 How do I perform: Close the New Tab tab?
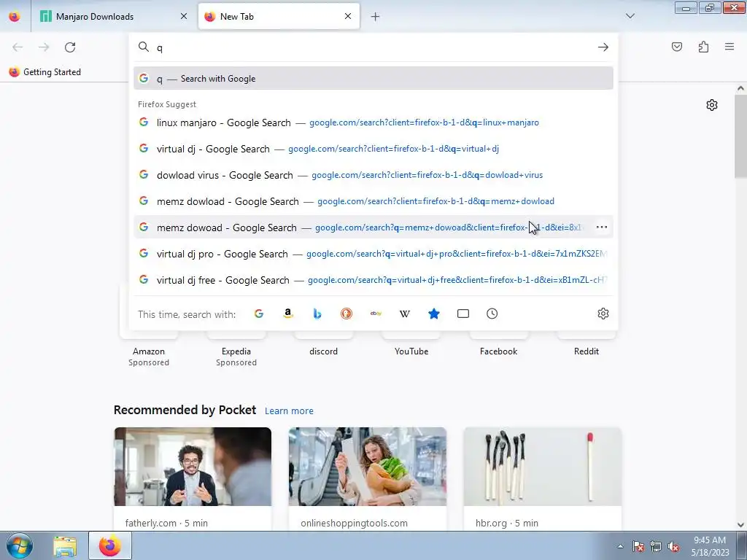point(348,16)
